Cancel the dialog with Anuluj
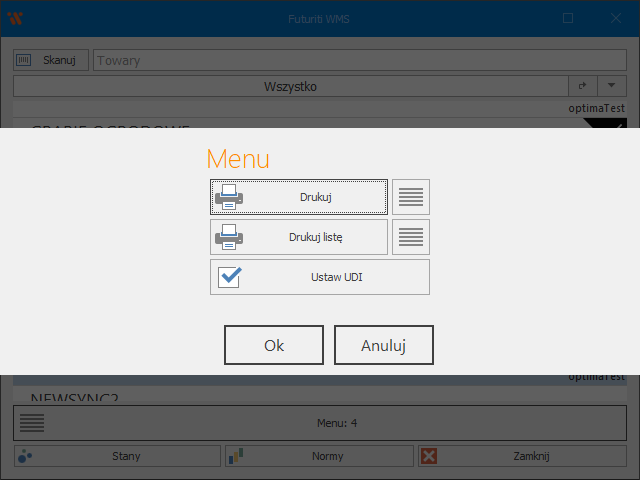640x480 pixels. (x=383, y=345)
